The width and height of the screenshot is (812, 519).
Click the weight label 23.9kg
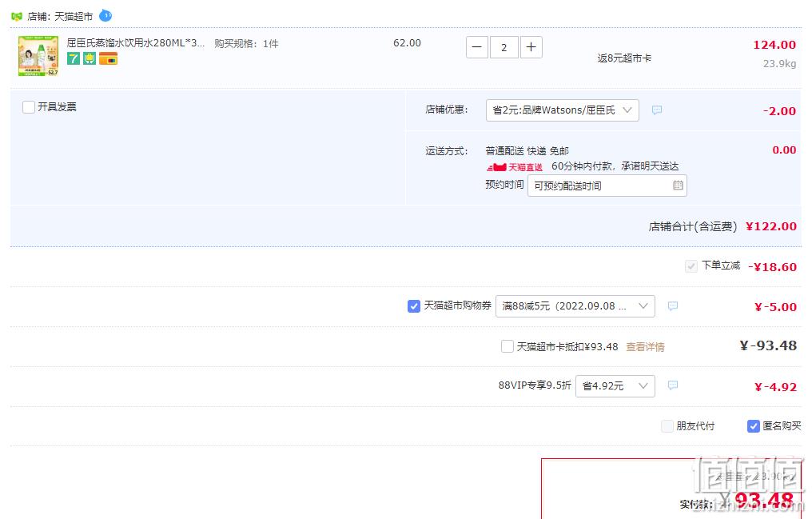(779, 64)
